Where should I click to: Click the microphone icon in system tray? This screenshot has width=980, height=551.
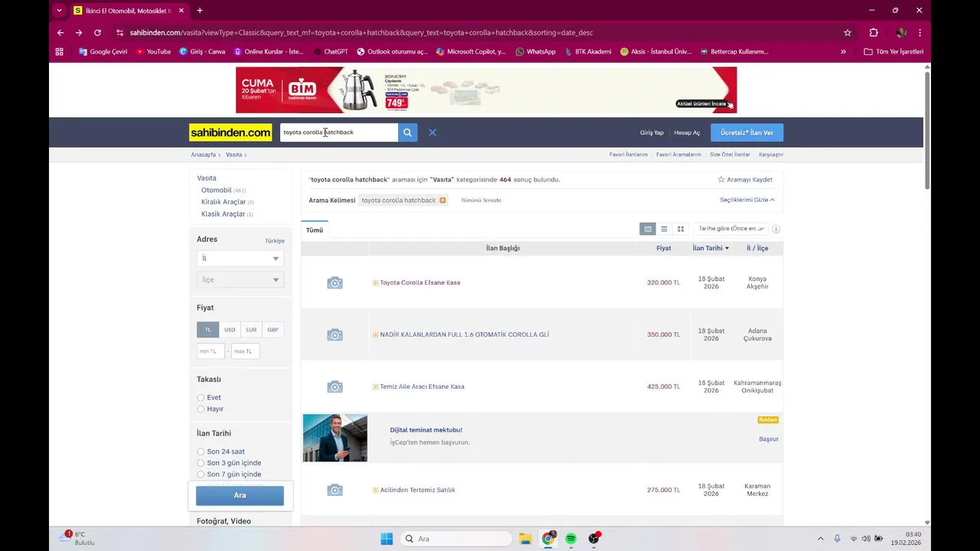[837, 539]
